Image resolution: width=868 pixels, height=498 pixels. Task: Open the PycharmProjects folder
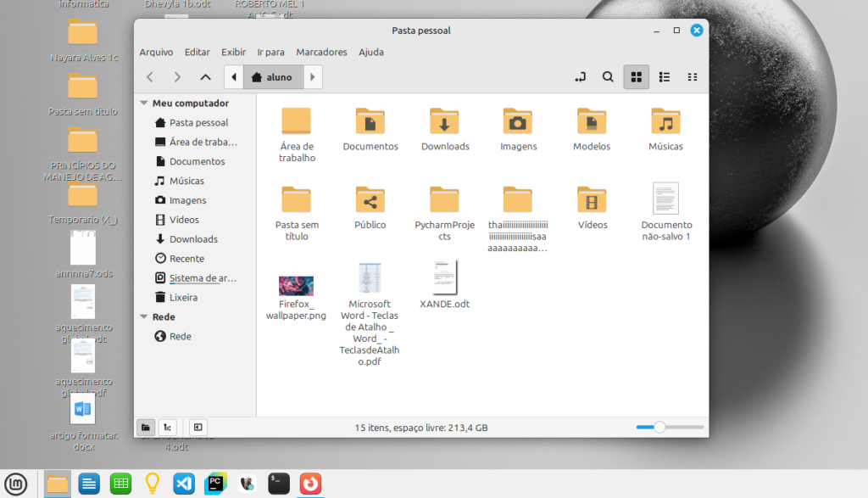(444, 201)
